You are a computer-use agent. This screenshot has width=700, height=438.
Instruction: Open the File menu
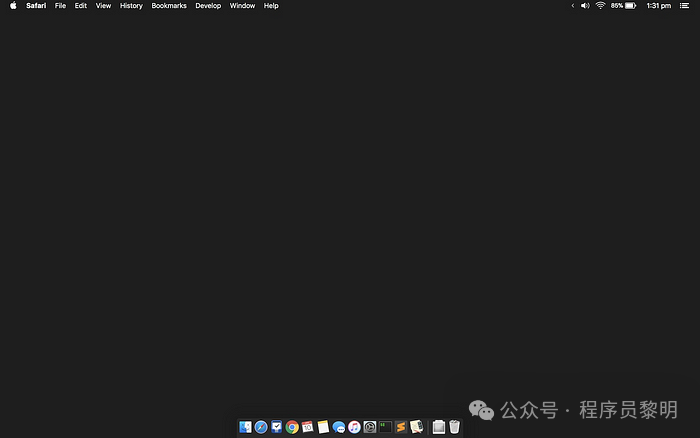(60, 6)
